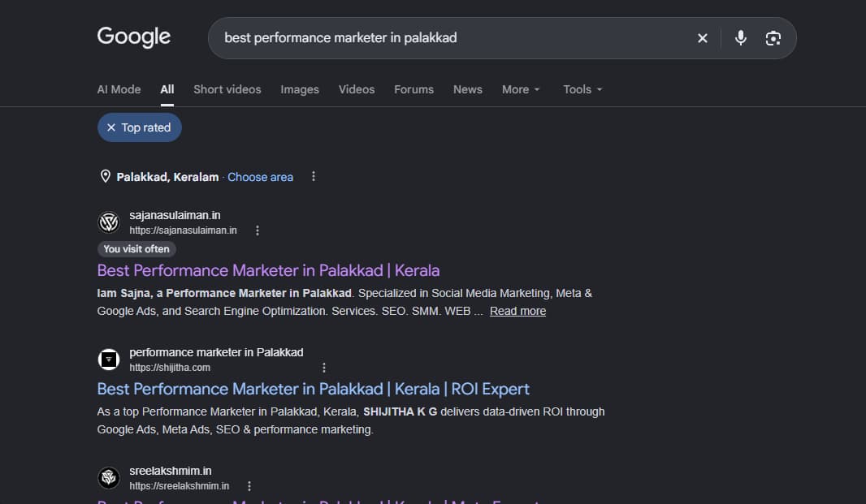Open the ROI Expert result title link
866x504 pixels.
tap(313, 390)
